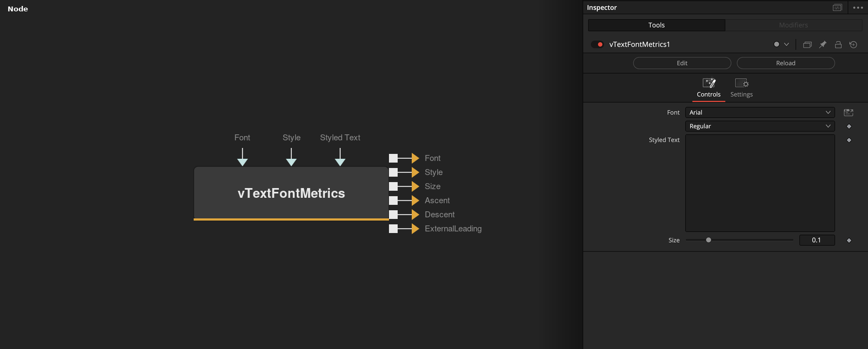Click the Descent output label
Viewport: 868px width, 349px height.
(x=439, y=215)
